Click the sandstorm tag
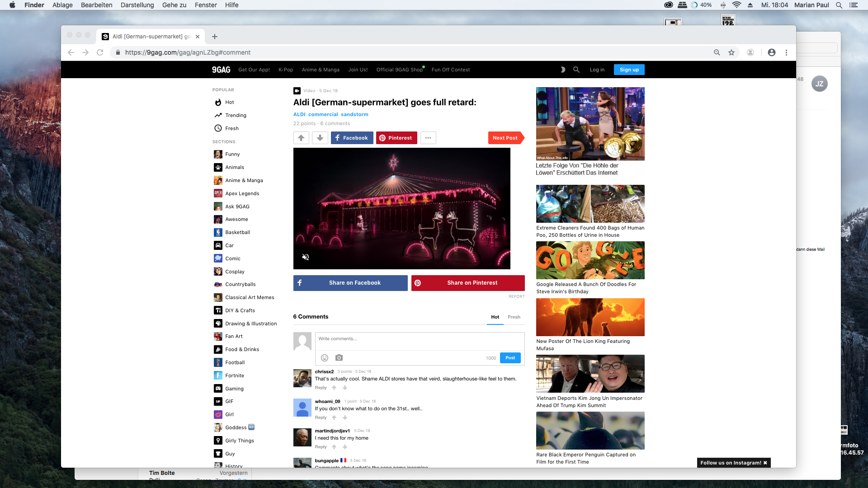 354,114
